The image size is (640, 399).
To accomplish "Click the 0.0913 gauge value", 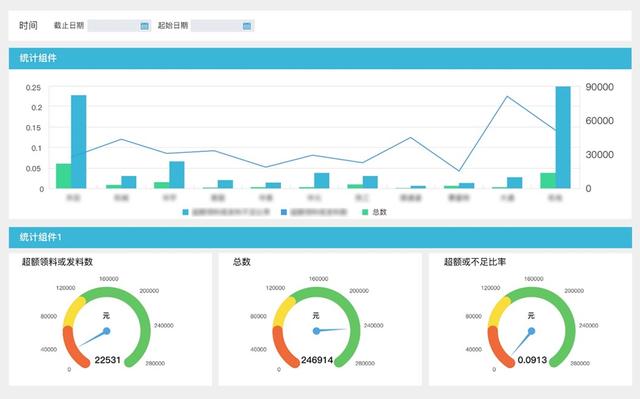I will point(532,360).
